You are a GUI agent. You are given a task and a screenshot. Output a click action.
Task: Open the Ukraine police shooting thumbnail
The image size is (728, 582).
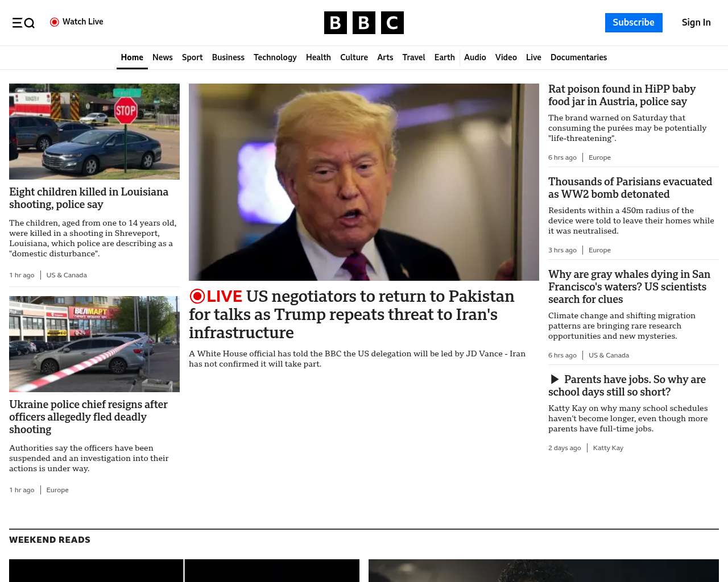(x=94, y=344)
